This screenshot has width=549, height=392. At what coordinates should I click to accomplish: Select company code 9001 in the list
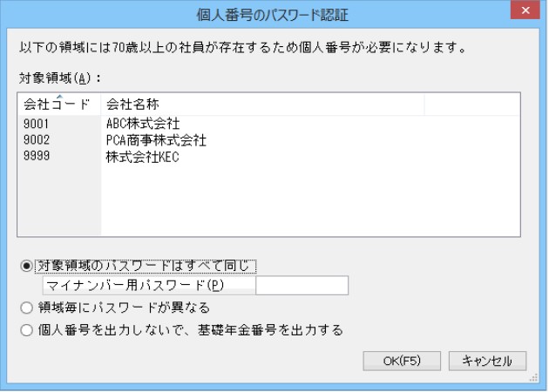click(36, 123)
